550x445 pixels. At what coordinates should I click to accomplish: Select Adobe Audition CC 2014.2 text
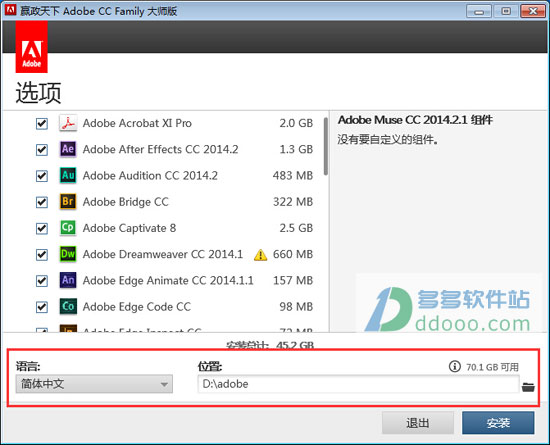pos(150,175)
